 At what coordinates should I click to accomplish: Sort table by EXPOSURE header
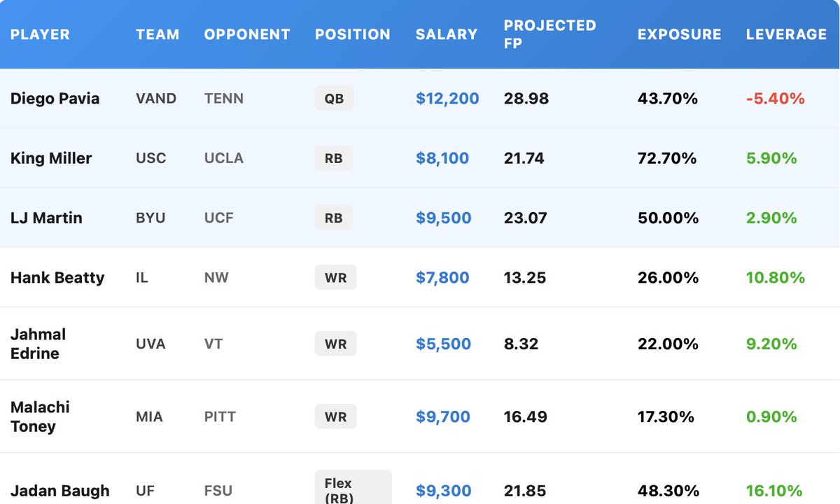679,34
